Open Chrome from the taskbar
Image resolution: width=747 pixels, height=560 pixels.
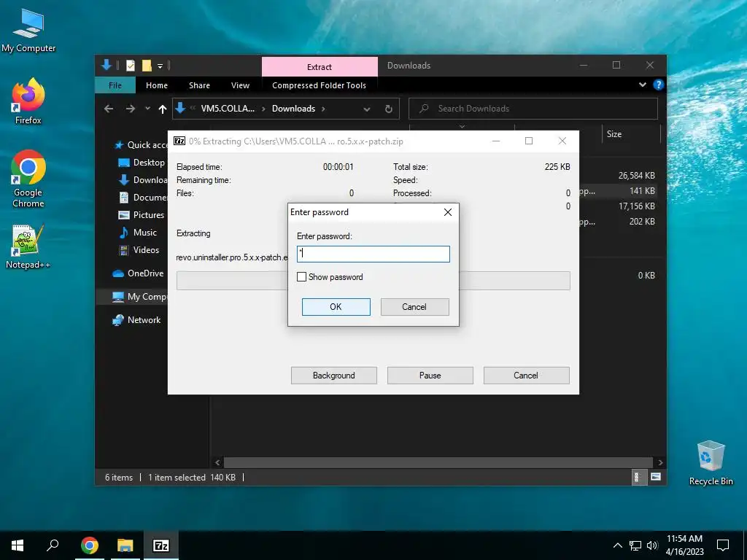coord(90,545)
